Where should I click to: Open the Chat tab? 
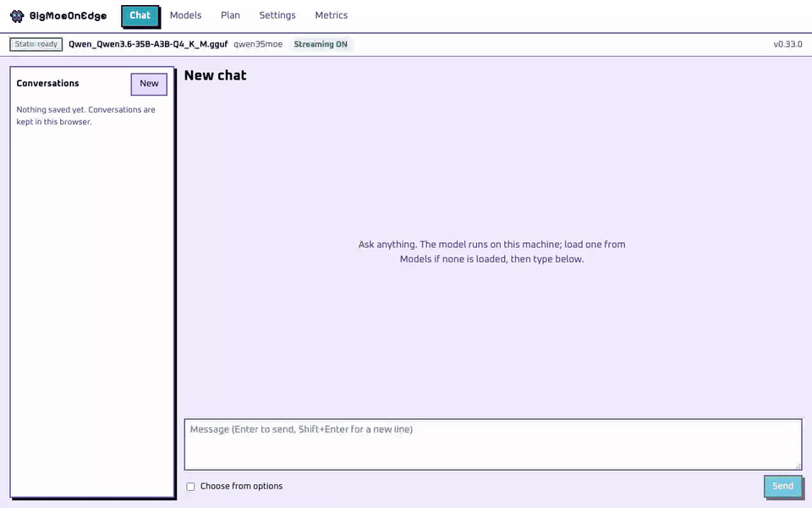click(x=140, y=15)
